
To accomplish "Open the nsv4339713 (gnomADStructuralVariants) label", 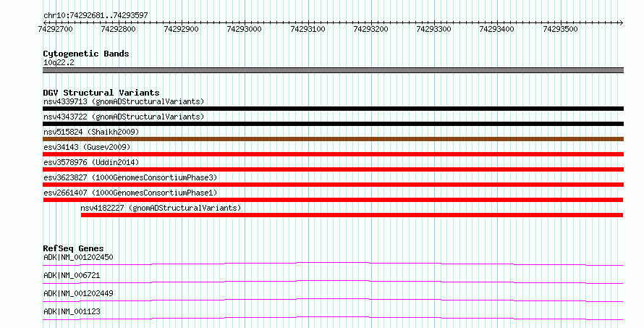I will [x=124, y=101].
